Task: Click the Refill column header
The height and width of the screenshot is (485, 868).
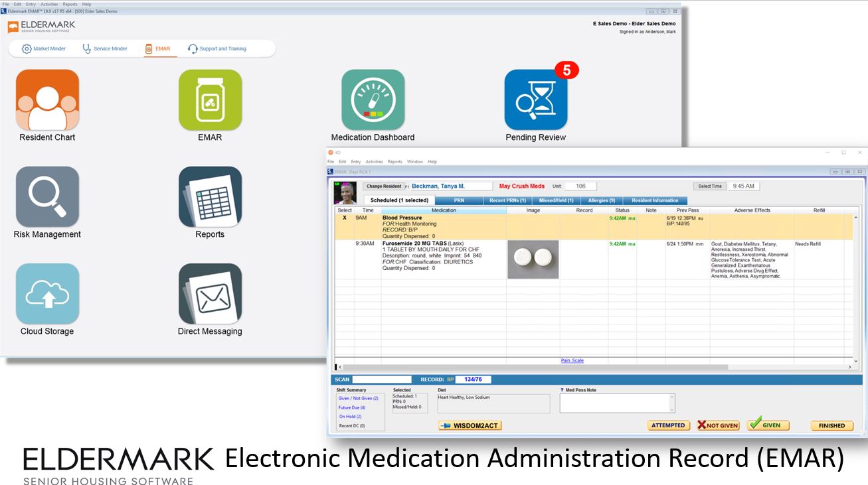Action: 819,210
